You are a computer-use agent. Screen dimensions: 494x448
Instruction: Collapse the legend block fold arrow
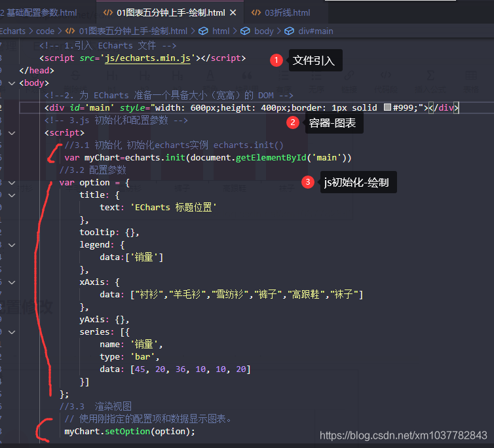pos(12,245)
